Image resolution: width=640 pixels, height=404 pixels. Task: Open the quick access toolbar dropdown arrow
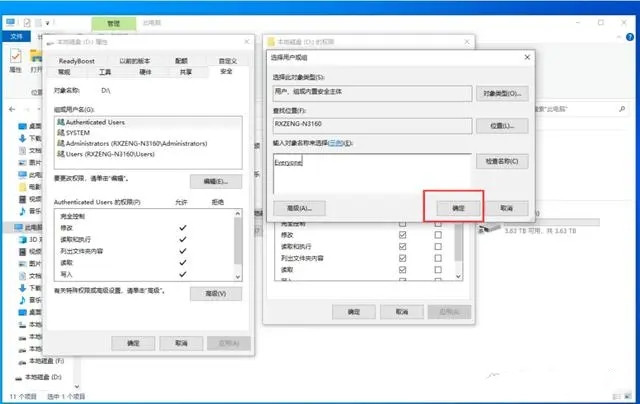coord(47,23)
